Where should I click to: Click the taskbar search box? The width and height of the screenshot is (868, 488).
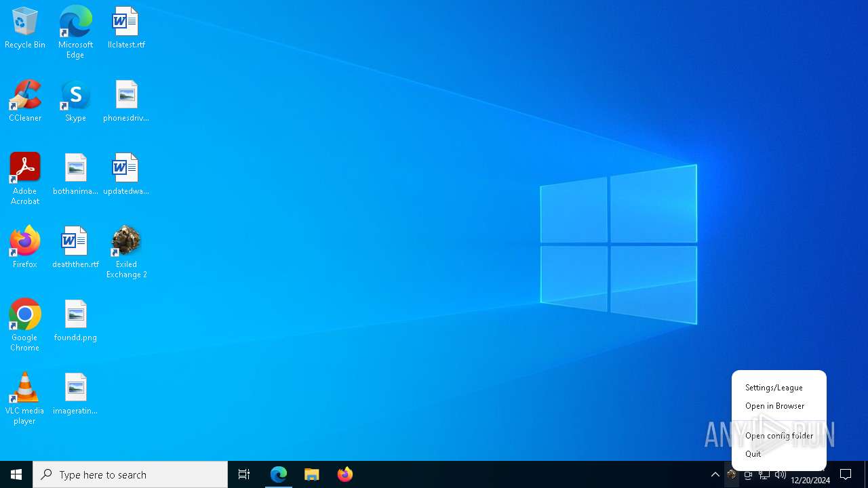[130, 474]
